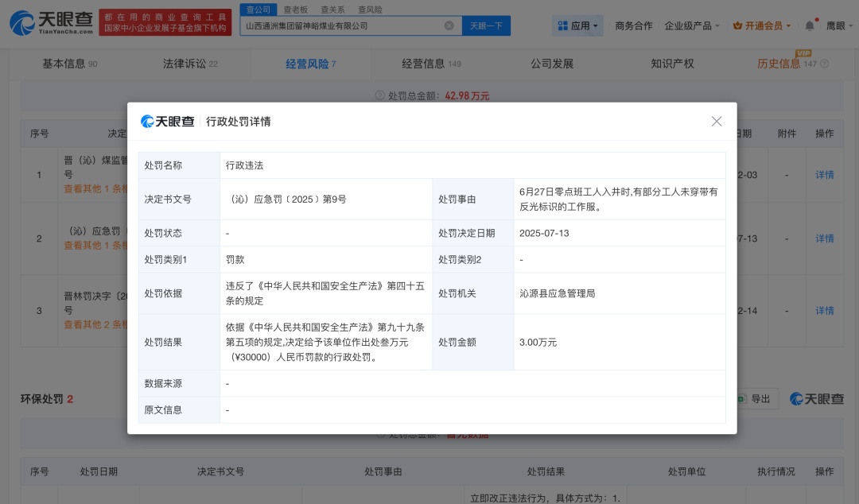Open 详情 for penalty row 1
The width and height of the screenshot is (859, 504).
tap(825, 175)
